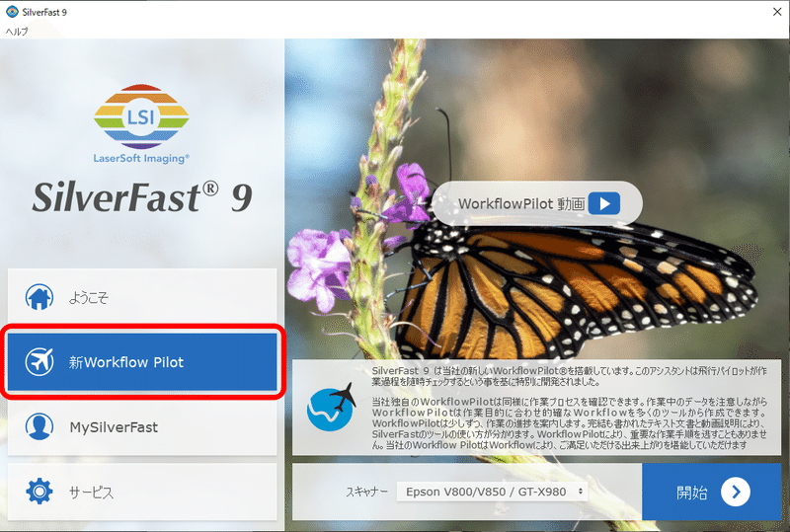The width and height of the screenshot is (790, 532).
Task: Click the arrow circle icon on 開始
Action: 736,492
